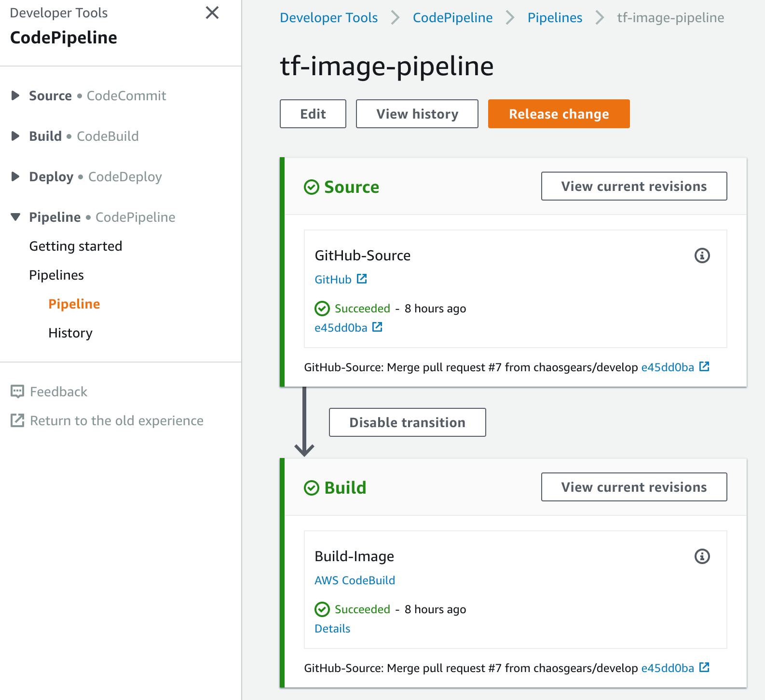Open the Build-Image Details link
Image resolution: width=765 pixels, height=700 pixels.
point(332,629)
